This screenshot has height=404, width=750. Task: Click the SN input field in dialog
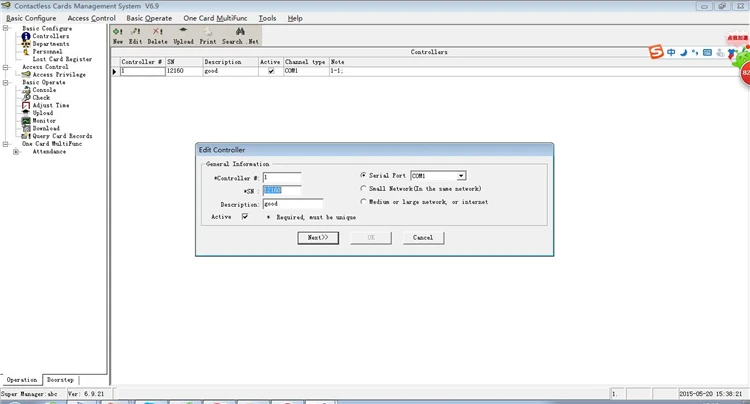pos(282,190)
